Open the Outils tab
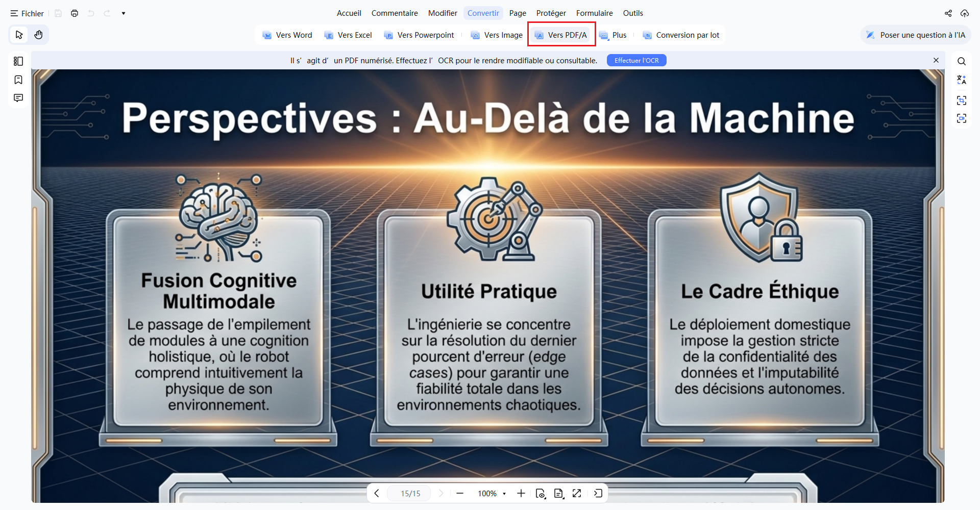Screen dimensions: 980x510 pyautogui.click(x=633, y=13)
